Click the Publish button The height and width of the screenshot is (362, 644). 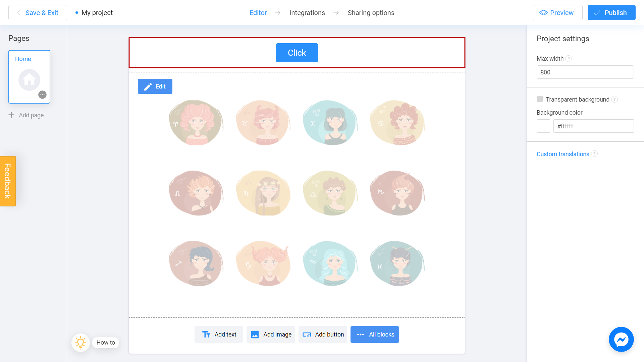(x=612, y=13)
